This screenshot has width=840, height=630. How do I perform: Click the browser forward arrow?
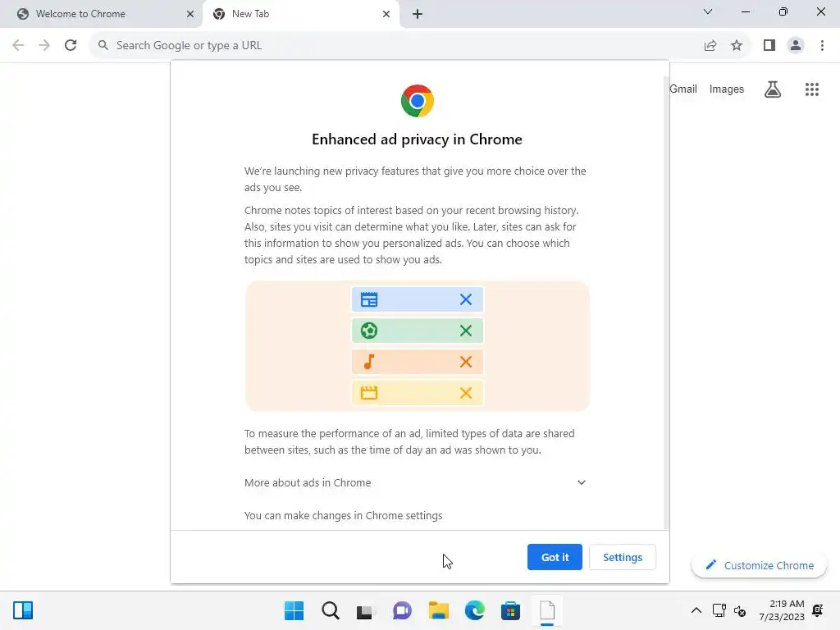pos(44,46)
